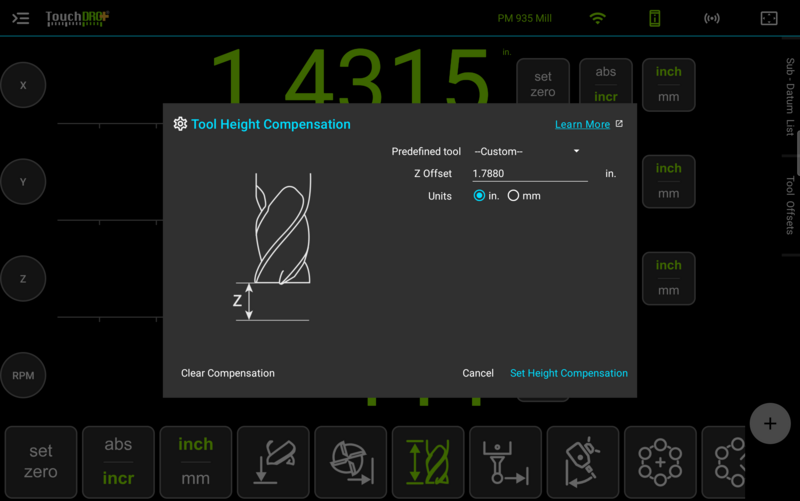Toggle abs/incr in bottom toolbar
The height and width of the screenshot is (501, 800).
(x=118, y=462)
